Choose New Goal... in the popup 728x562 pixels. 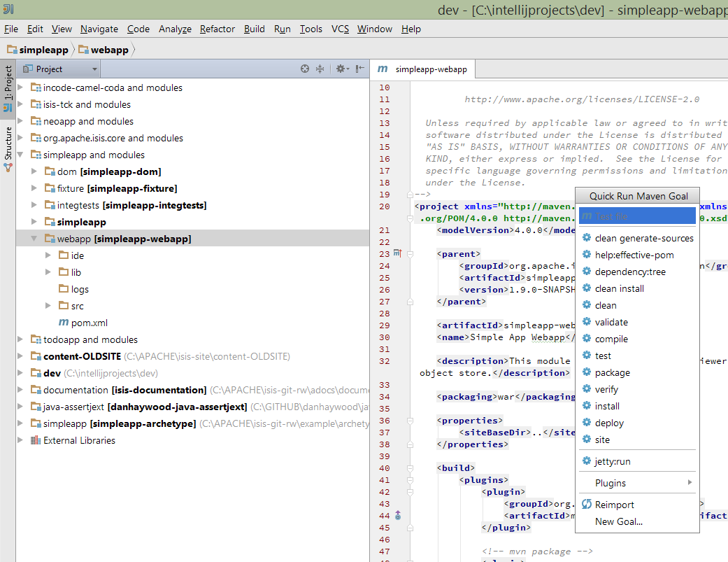tap(618, 521)
